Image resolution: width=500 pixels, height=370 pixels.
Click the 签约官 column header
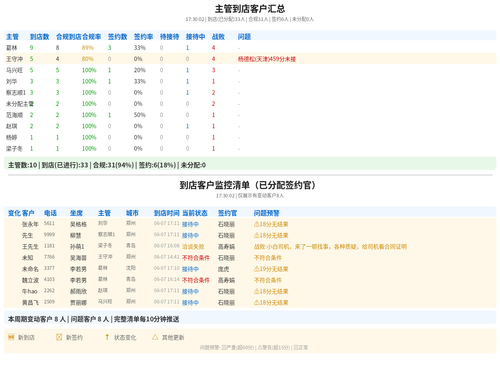(x=227, y=213)
